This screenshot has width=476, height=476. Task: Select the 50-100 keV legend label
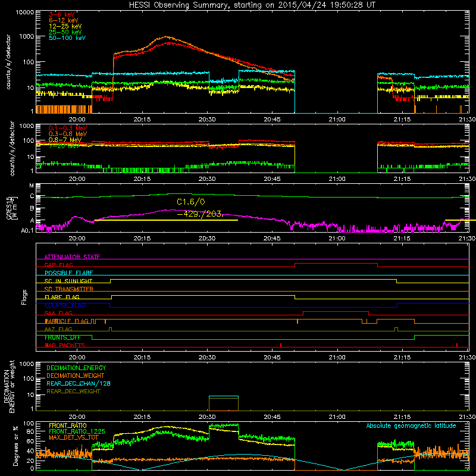pyautogui.click(x=67, y=38)
